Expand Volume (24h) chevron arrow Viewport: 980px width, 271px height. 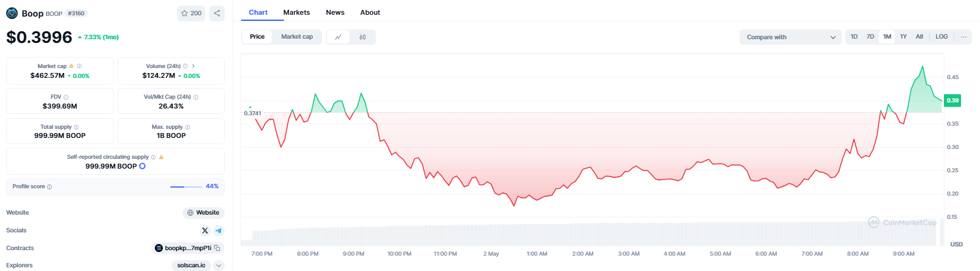pos(193,66)
